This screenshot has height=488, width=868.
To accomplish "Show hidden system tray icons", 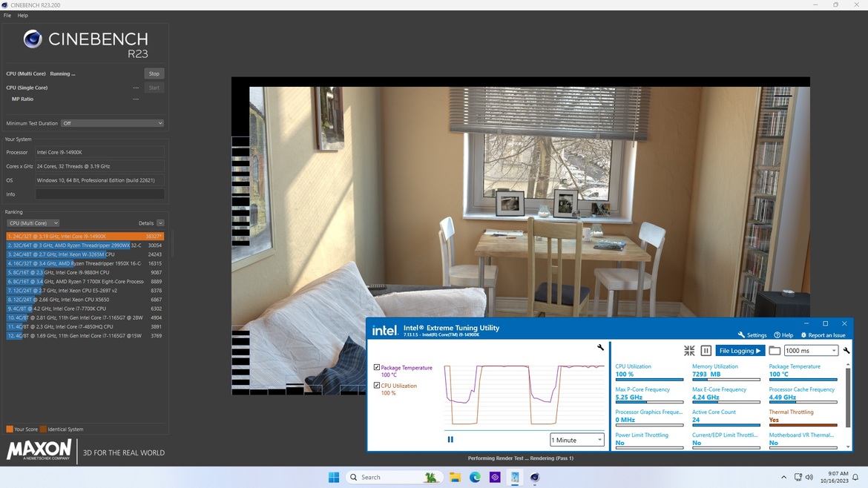I will (x=783, y=477).
